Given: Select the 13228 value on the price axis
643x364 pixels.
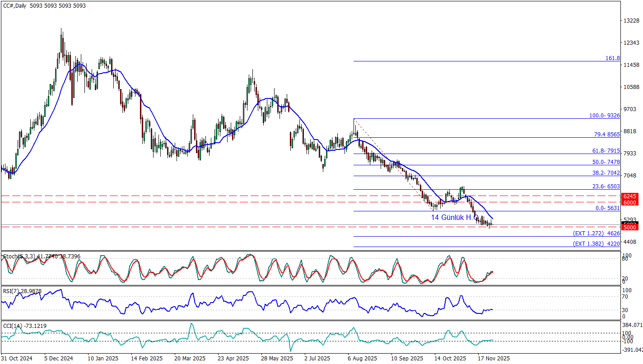Looking at the screenshot, I should pyautogui.click(x=630, y=21).
